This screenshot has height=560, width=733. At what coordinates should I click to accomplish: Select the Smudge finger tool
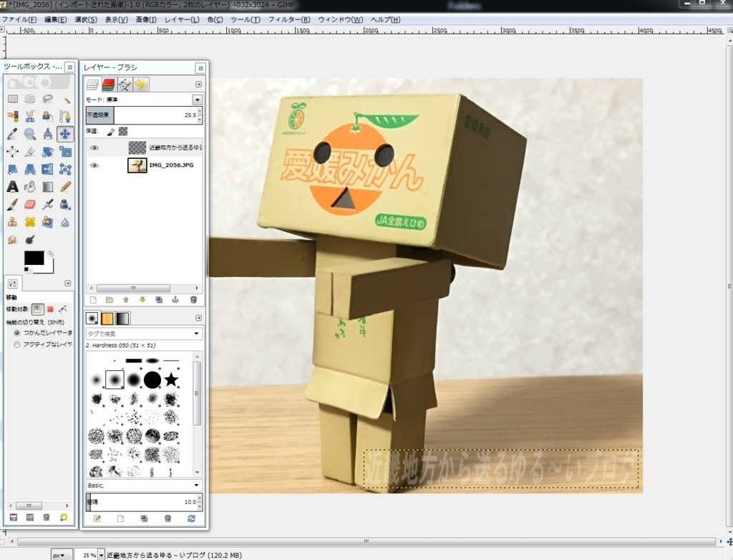(x=13, y=239)
